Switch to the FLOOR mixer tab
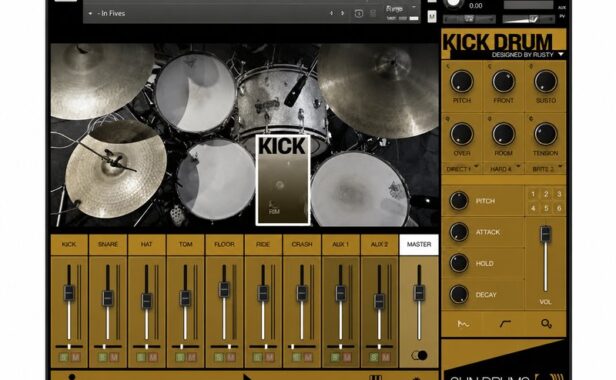The width and height of the screenshot is (616, 380). tap(224, 244)
